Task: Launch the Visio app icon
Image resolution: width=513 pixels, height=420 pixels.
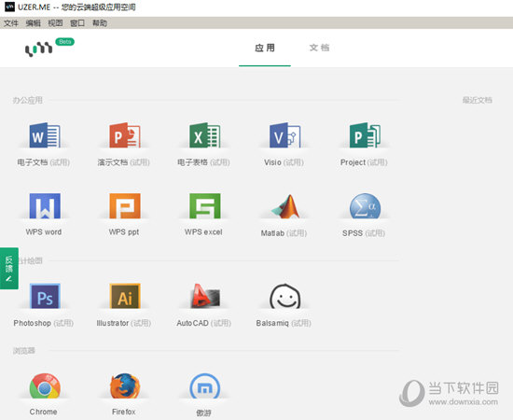Action: tap(284, 135)
